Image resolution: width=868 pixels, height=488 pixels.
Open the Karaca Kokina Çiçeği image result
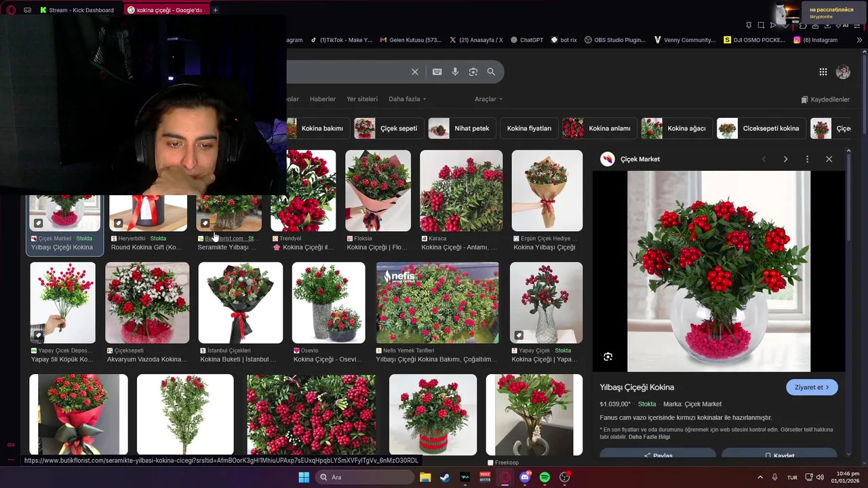coord(461,190)
